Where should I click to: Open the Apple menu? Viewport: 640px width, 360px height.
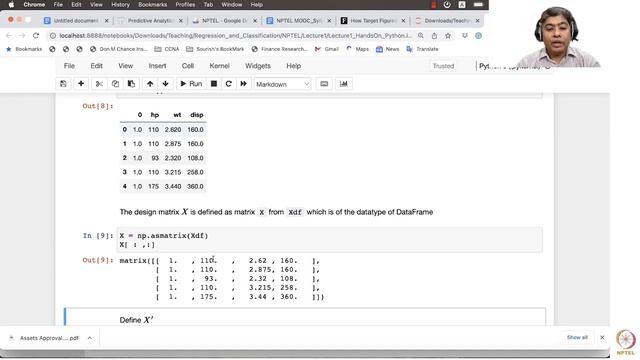[x=11, y=5]
